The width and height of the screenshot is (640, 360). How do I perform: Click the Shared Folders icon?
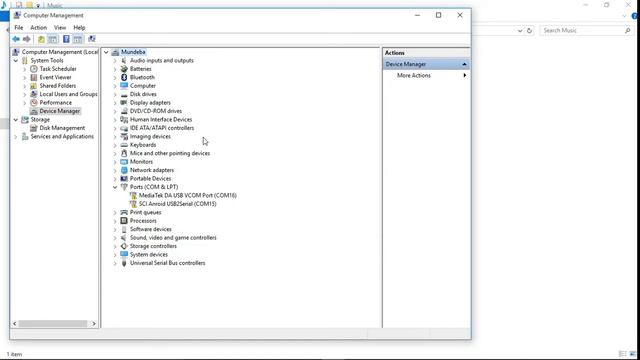coord(34,86)
